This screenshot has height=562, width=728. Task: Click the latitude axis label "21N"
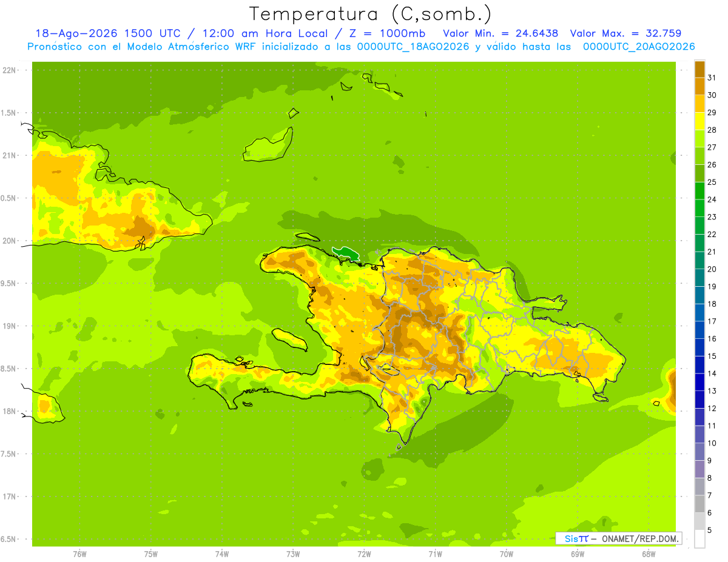point(9,156)
